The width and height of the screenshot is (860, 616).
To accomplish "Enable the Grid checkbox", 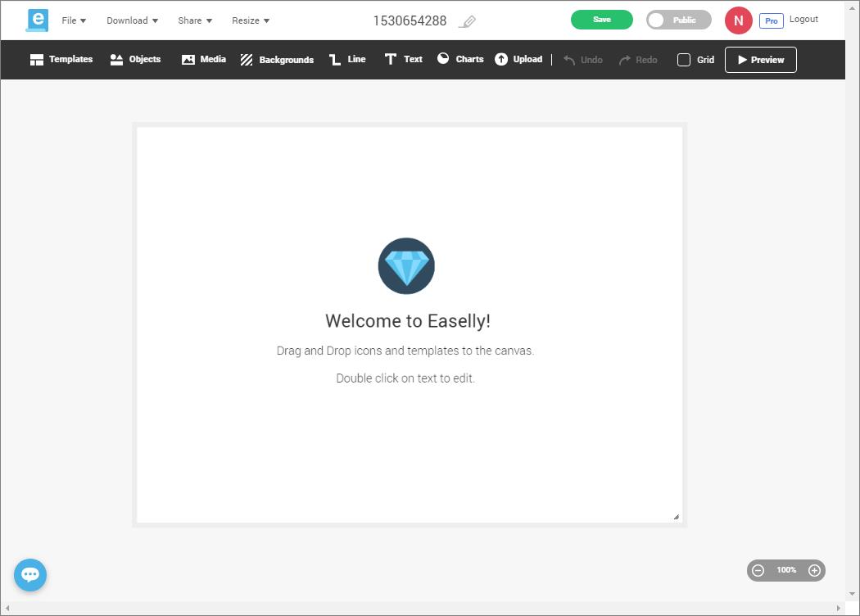I will tap(684, 60).
